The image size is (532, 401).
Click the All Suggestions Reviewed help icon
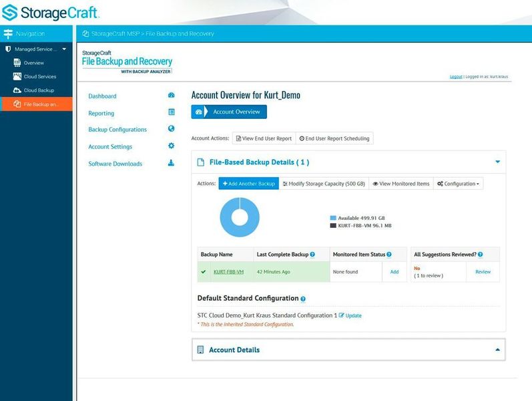481,254
